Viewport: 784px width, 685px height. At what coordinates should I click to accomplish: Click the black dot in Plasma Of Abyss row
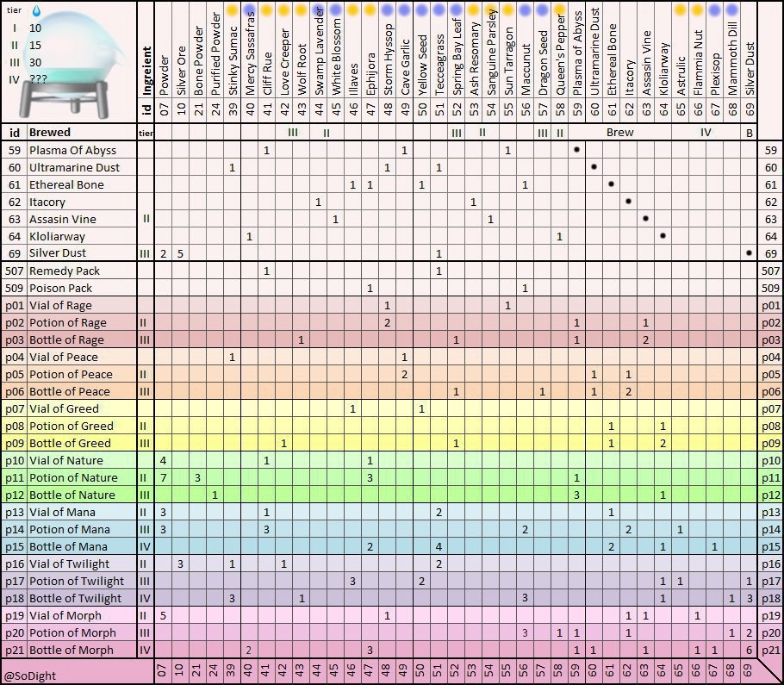click(576, 150)
